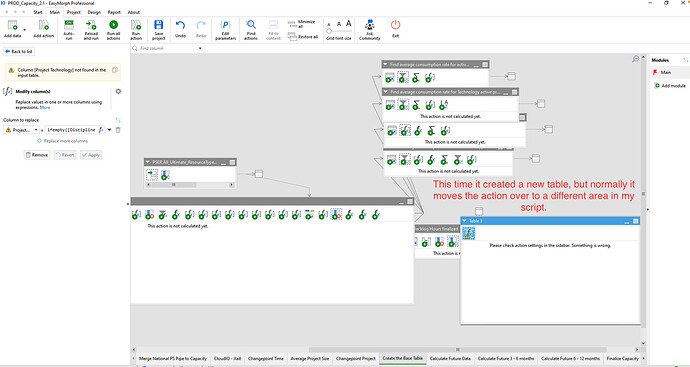Follow the More link in the action description
The height and width of the screenshot is (367, 690).
click(45, 107)
